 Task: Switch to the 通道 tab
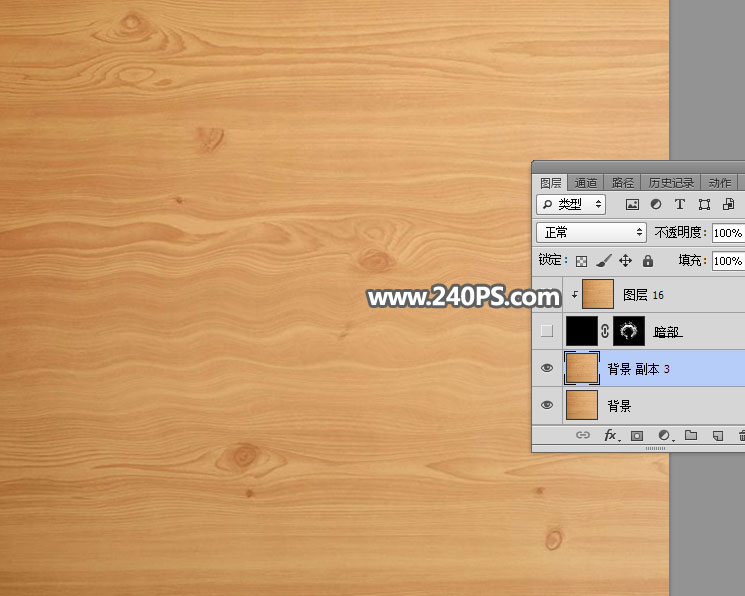(x=585, y=183)
